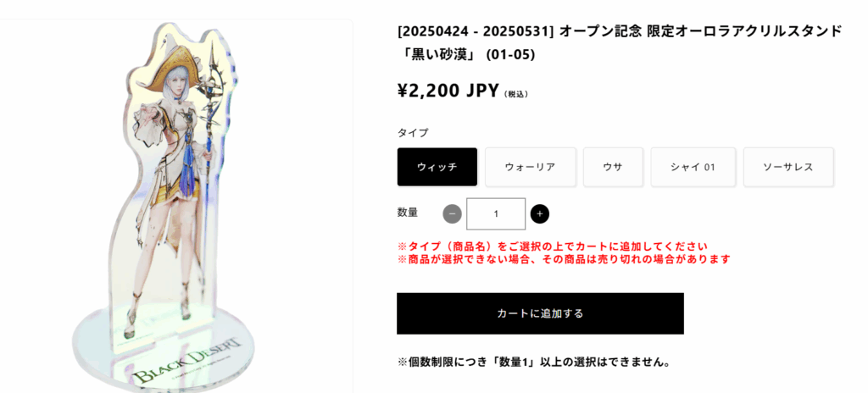Image resolution: width=868 pixels, height=393 pixels.
Task: Open the witch acrylic stand product image
Action: click(176, 206)
